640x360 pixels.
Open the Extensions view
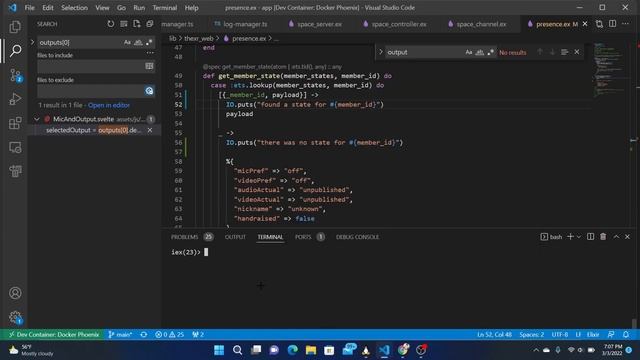coord(15,123)
